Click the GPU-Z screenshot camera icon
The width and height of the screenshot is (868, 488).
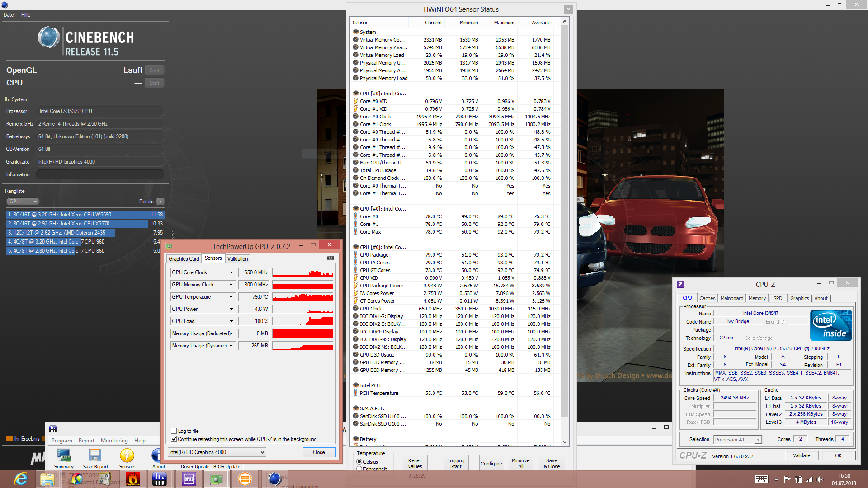click(x=330, y=258)
